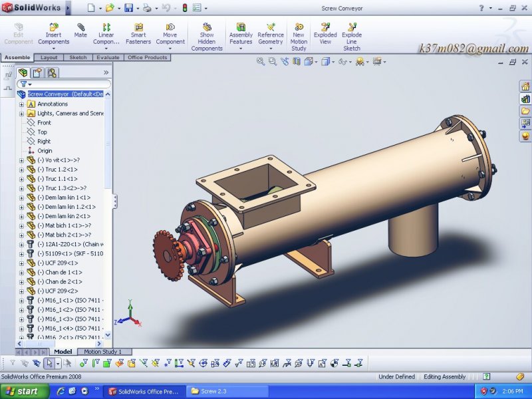Open the Screw 2.3 folder from taskbar
Screen dimensions: 532x399
pos(226,392)
